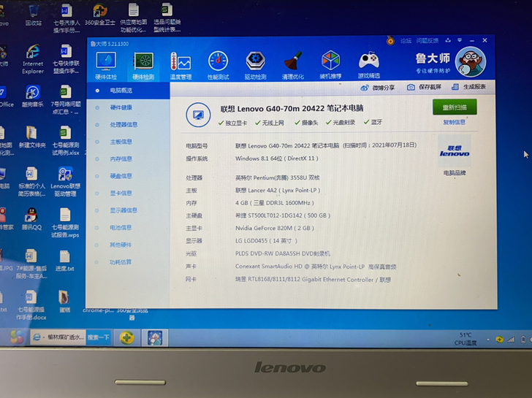Open 温度管理 temperature management
This screenshot has width=532, height=398.
(180, 66)
